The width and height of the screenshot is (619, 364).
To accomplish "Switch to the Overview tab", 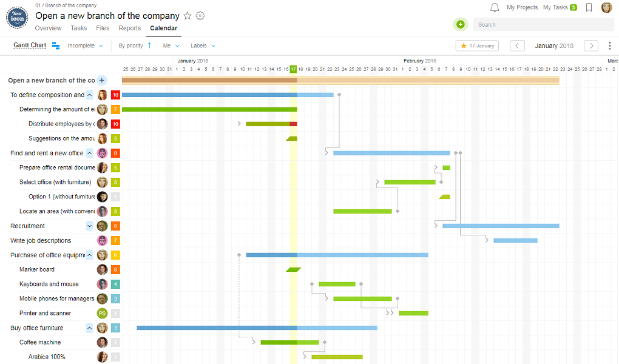I will click(x=48, y=28).
